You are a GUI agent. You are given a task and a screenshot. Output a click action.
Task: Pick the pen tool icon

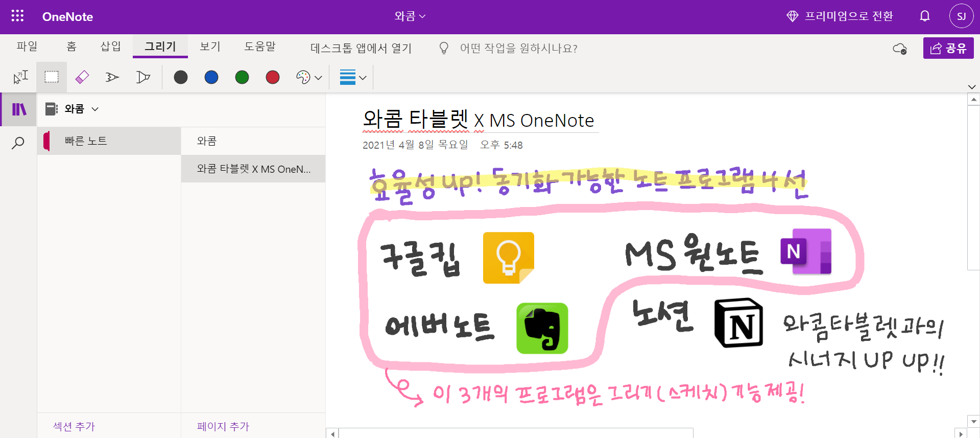click(x=112, y=77)
